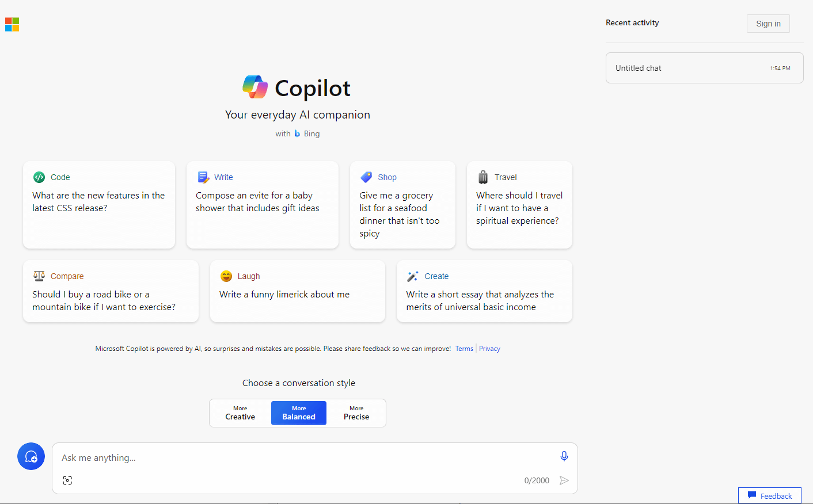Image resolution: width=813 pixels, height=504 pixels.
Task: Click the 0/2000 character counter
Action: click(537, 480)
